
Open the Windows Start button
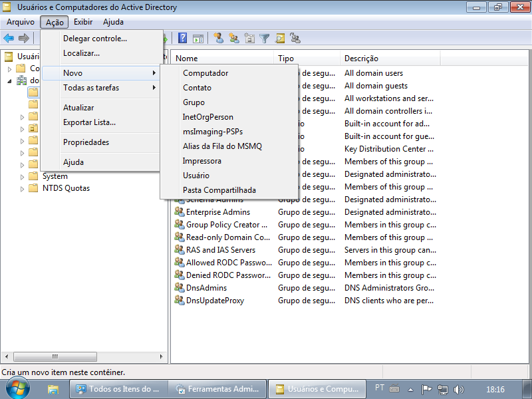tap(18, 388)
